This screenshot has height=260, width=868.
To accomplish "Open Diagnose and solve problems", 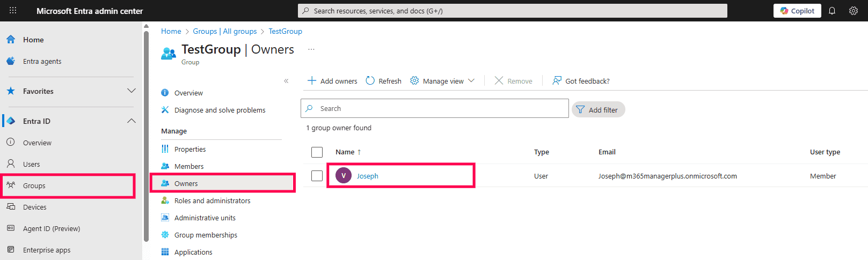I will [220, 110].
